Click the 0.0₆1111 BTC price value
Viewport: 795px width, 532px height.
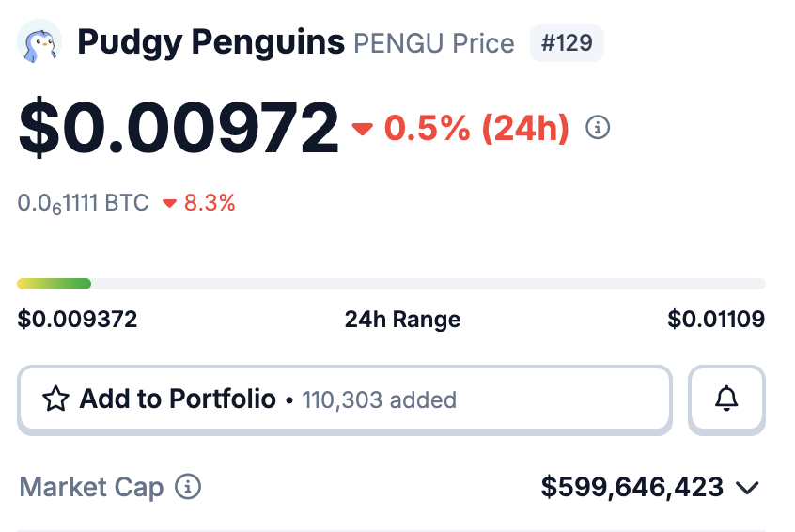point(83,203)
